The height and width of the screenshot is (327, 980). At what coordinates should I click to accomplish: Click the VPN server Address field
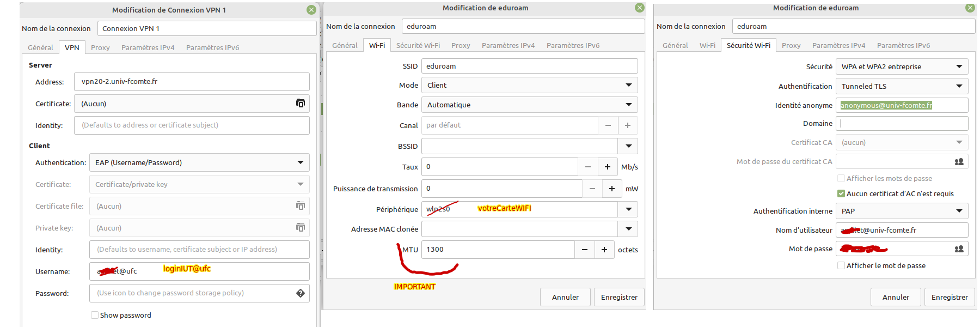pos(192,82)
